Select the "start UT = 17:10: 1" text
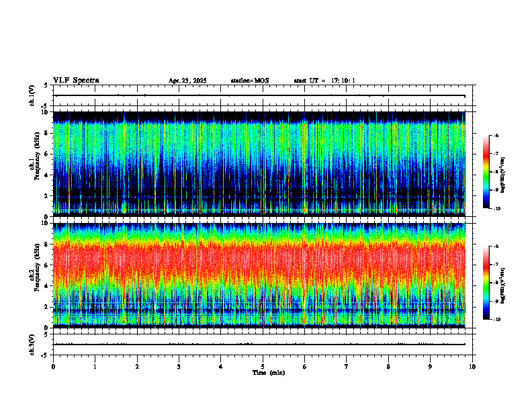Screen dimensions: 532x411 [x=324, y=81]
